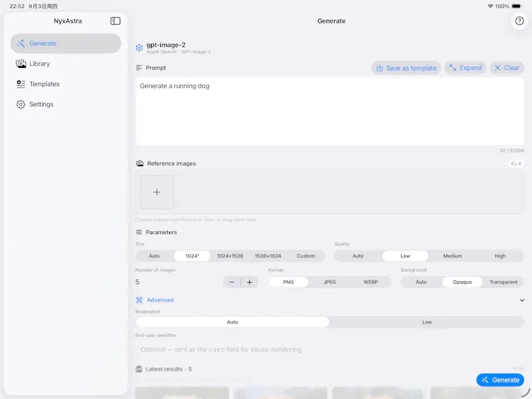Click the Prompt lines icon

click(x=139, y=68)
